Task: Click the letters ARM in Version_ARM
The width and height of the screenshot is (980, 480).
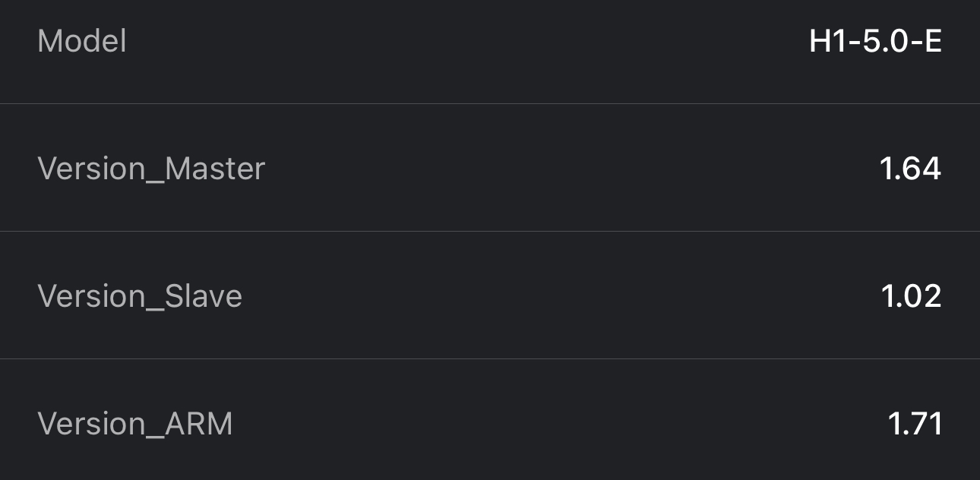Action: pyautogui.click(x=199, y=424)
